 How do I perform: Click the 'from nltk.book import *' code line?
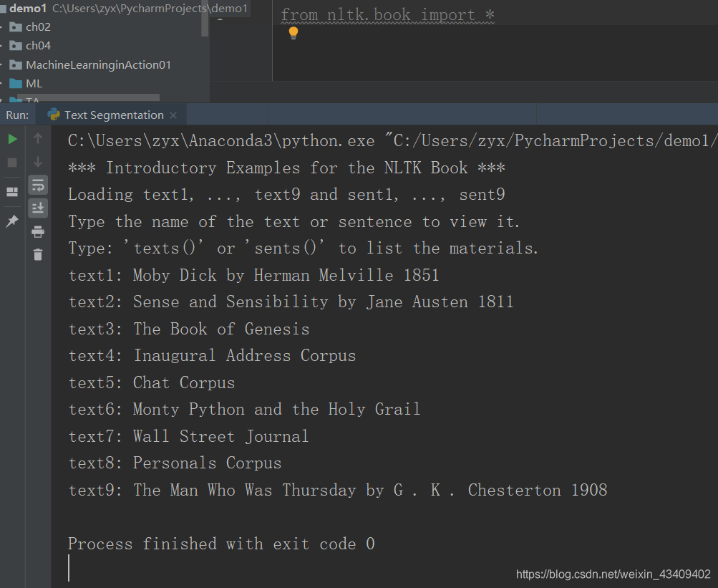[387, 14]
